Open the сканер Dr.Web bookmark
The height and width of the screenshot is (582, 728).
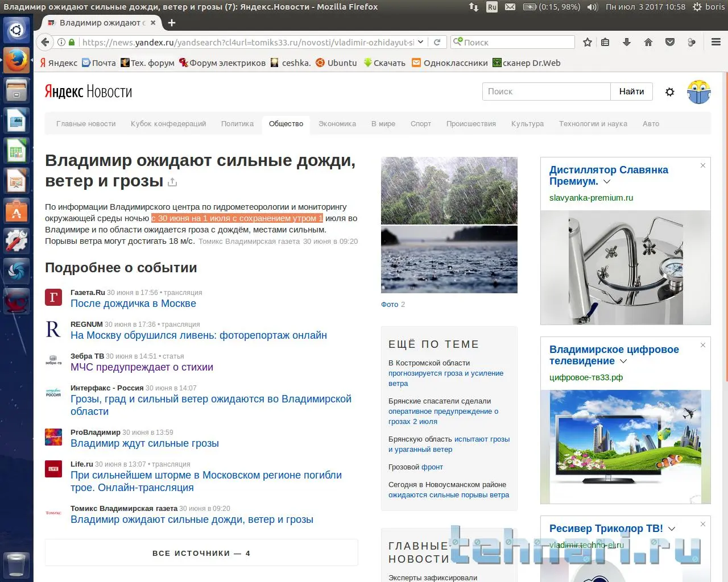pyautogui.click(x=527, y=63)
